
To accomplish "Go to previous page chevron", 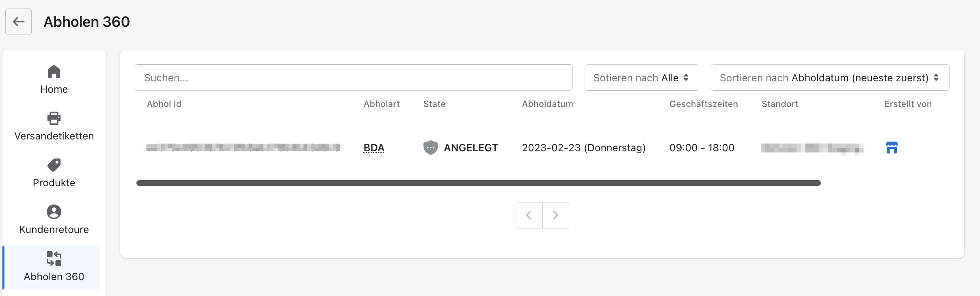I will [x=529, y=215].
